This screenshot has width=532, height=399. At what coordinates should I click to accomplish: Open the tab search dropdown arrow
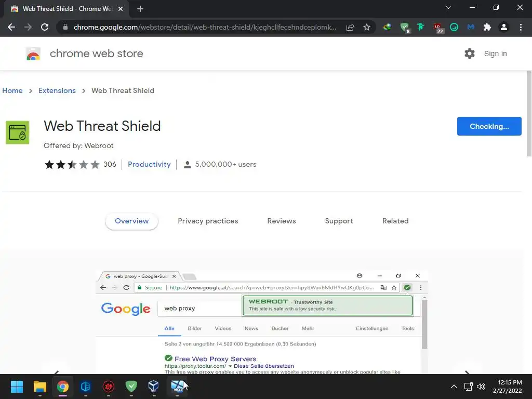(x=448, y=7)
